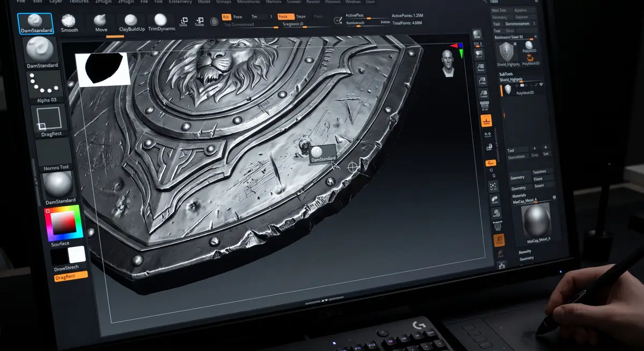644x351 pixels.
Task: Toggle the orange DragRect button
Action: [71, 276]
